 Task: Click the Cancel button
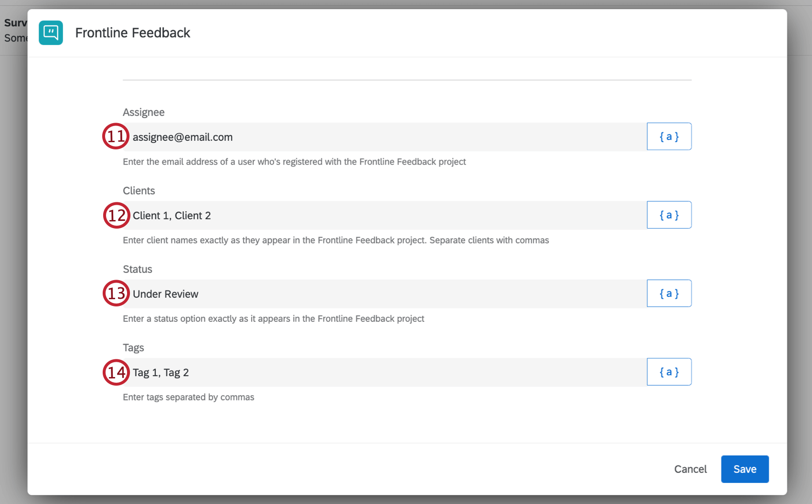[690, 469]
